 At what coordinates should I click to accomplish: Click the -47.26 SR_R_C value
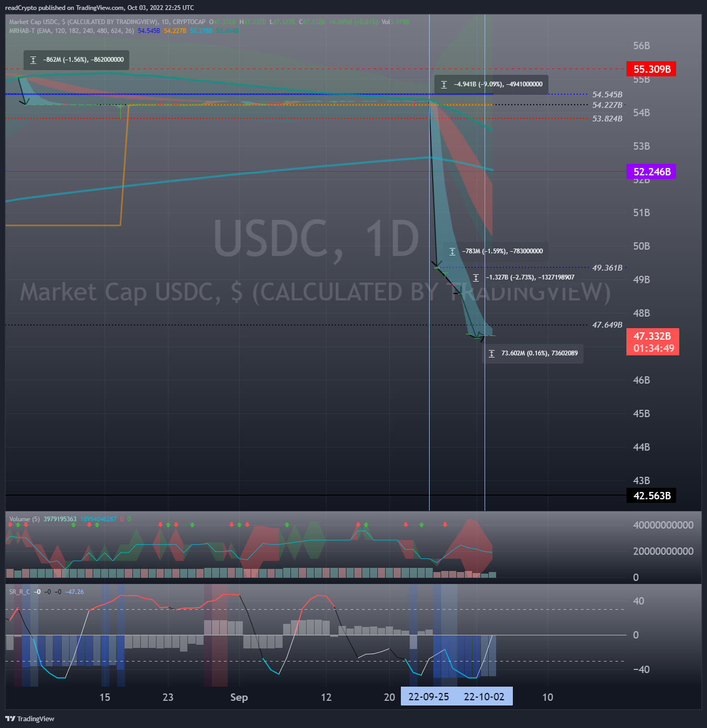[x=74, y=592]
